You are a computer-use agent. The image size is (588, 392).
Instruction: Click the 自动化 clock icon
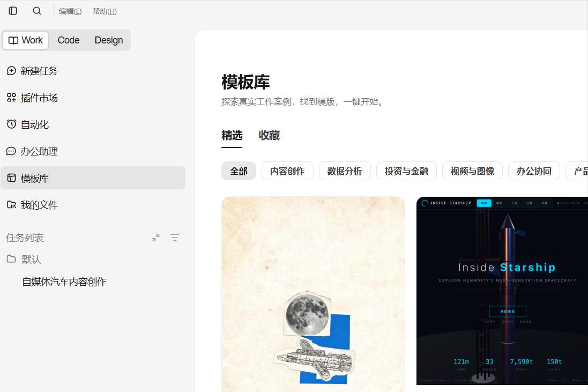12,124
